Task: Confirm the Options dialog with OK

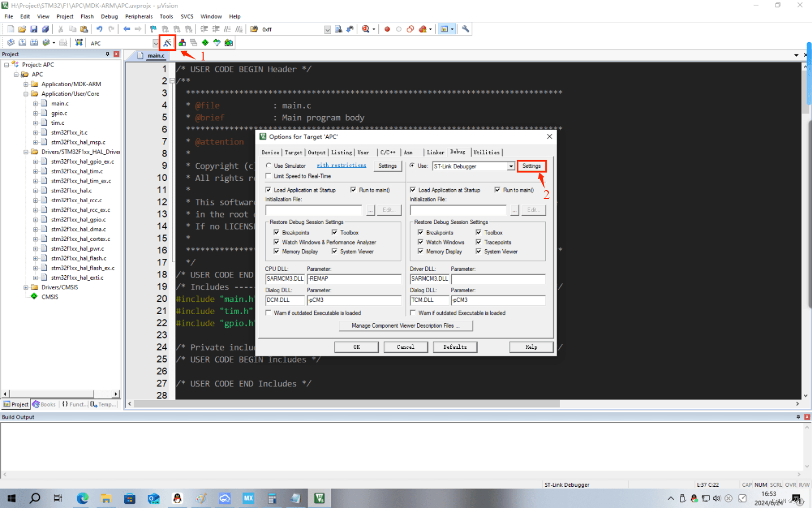Action: pyautogui.click(x=357, y=347)
